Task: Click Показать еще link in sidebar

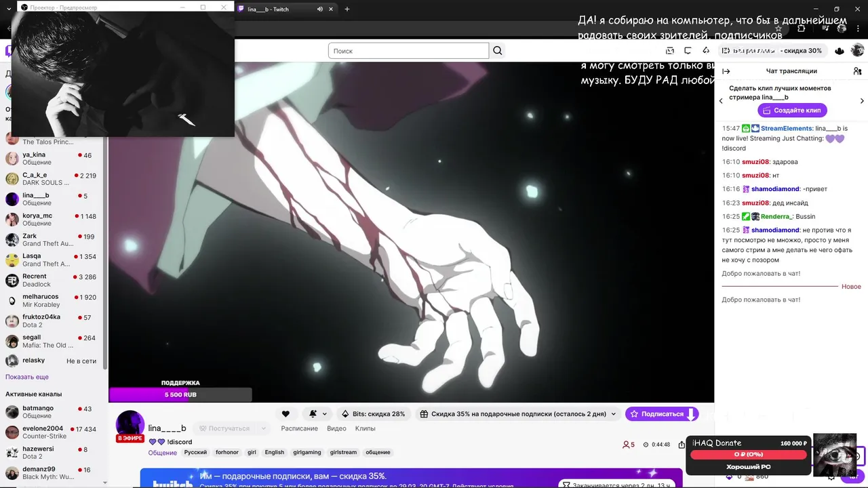Action: (x=27, y=377)
